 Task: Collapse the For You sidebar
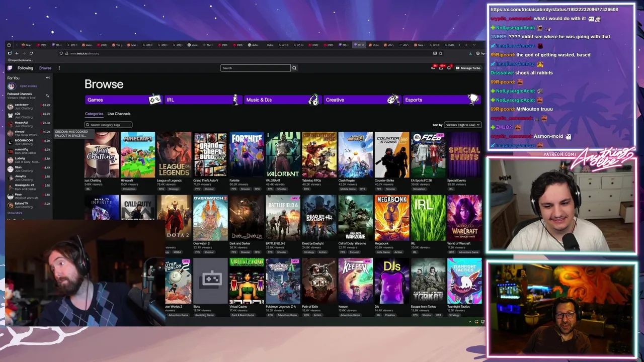tap(48, 78)
